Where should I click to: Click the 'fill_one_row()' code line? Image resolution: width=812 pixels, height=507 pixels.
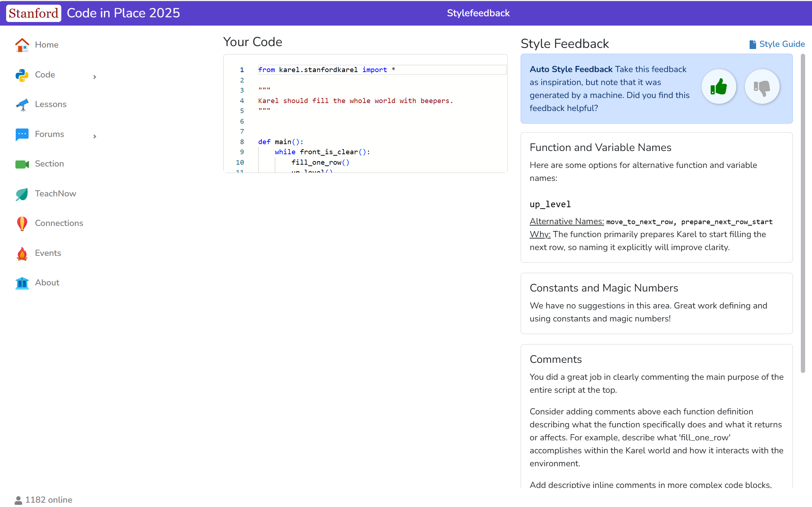click(320, 162)
